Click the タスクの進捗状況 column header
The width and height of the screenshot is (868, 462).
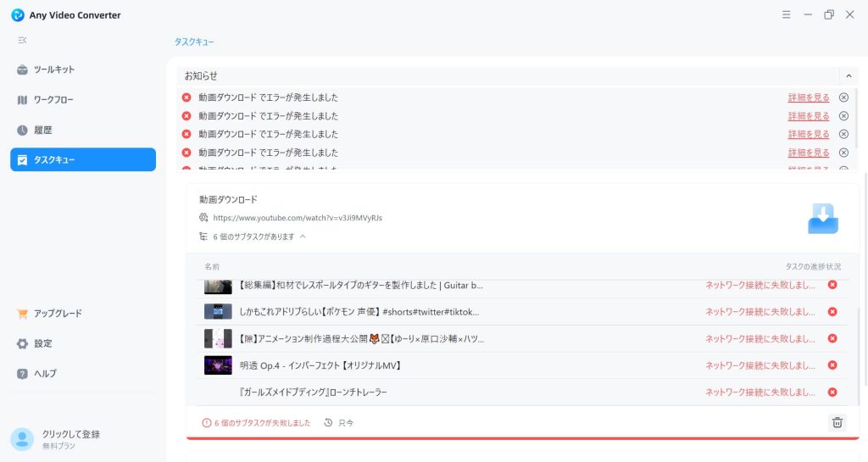tap(813, 267)
